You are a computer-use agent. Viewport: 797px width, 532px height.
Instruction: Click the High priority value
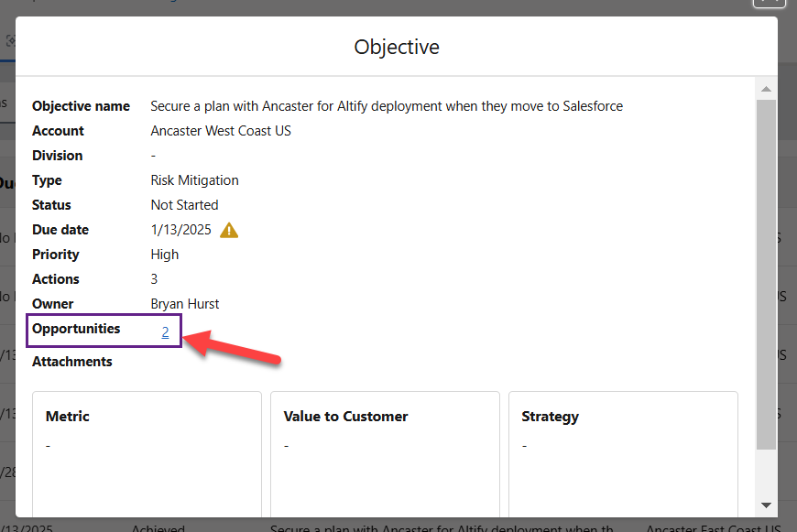[164, 255]
